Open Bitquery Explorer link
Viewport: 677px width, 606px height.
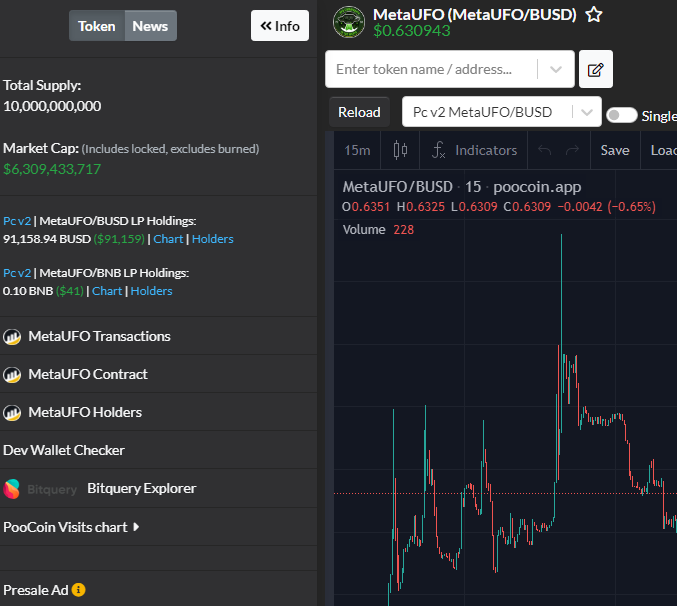pyautogui.click(x=142, y=488)
